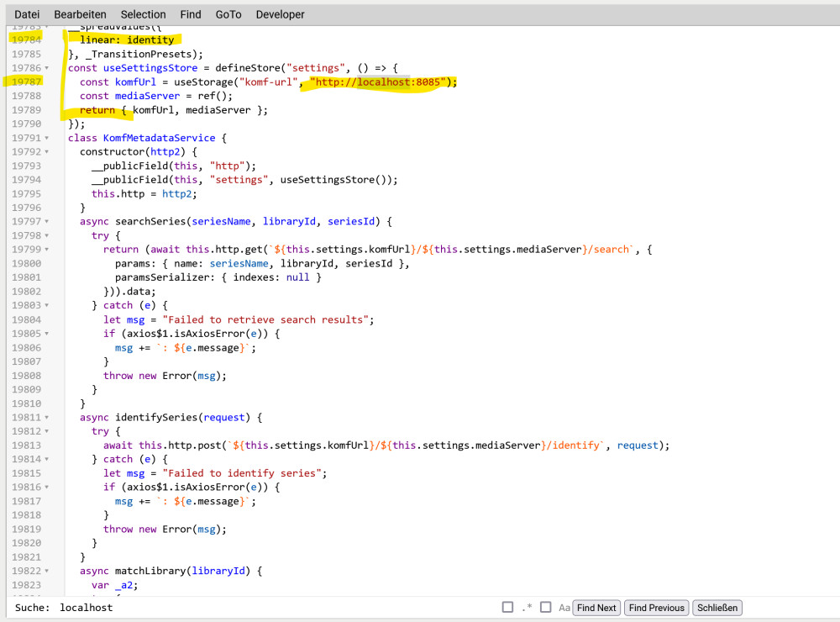Click the Find Next button
This screenshot has width=840, height=622.
(596, 608)
